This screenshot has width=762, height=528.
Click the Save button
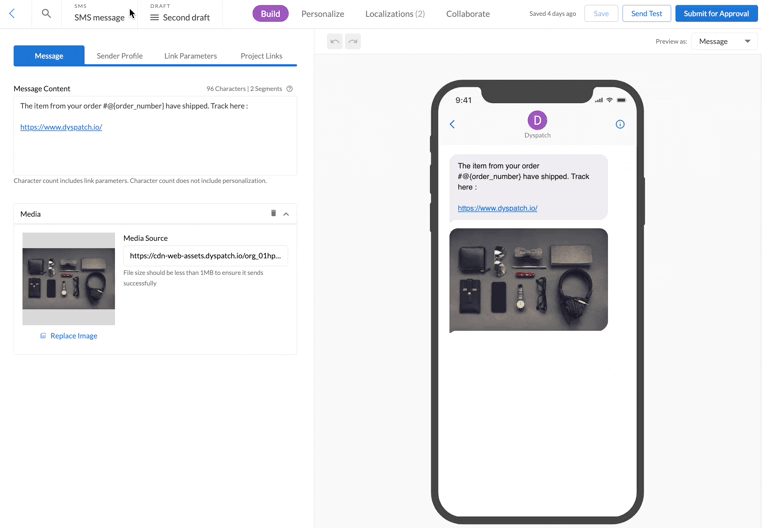point(601,14)
